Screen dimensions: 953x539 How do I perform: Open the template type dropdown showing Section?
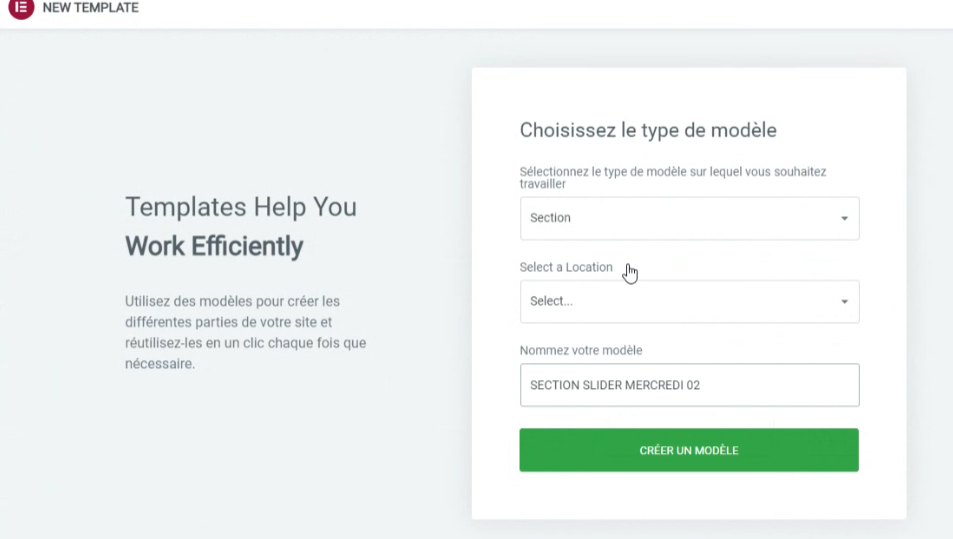coord(689,218)
